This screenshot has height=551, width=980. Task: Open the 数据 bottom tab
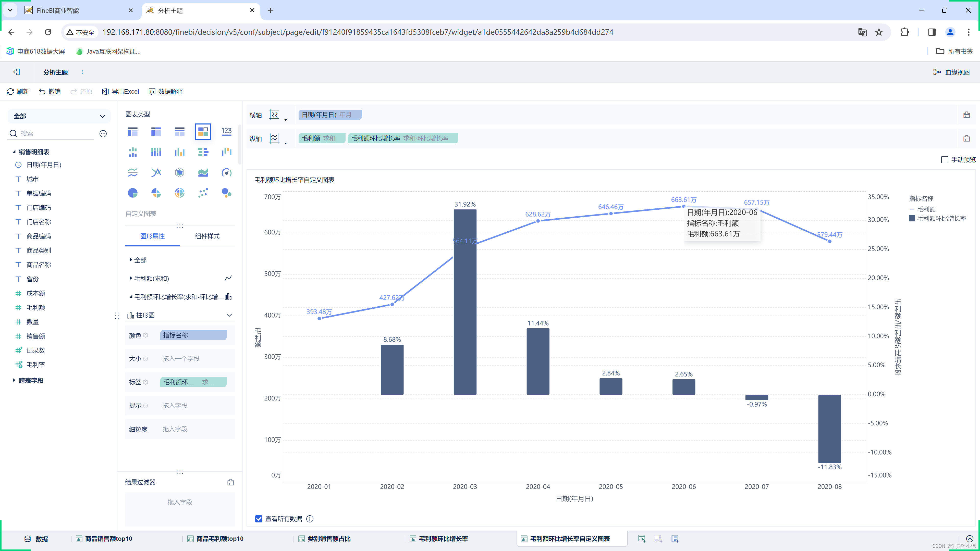point(36,539)
